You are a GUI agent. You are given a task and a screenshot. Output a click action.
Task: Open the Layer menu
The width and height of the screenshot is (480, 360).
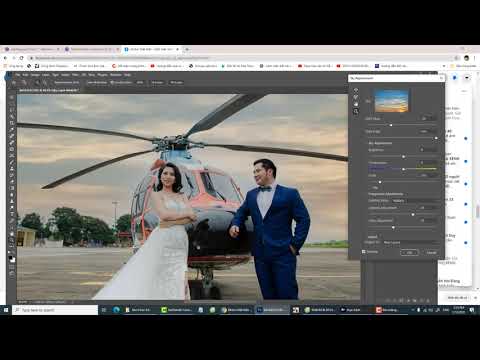46,75
